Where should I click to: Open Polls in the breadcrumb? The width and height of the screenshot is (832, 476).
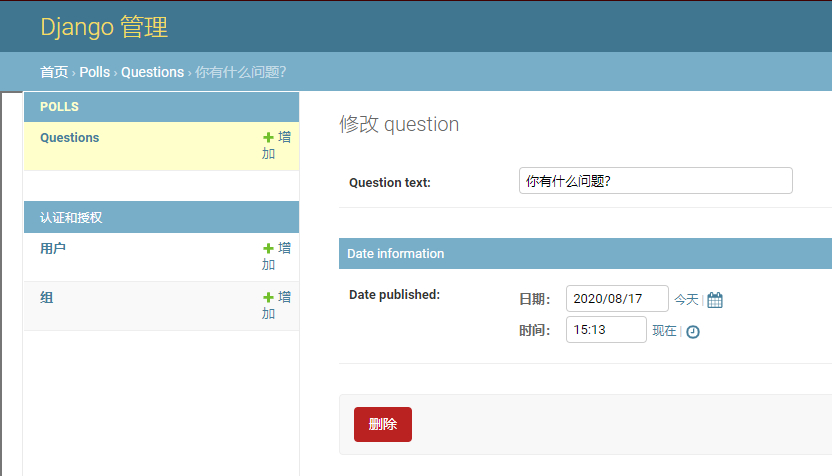coord(94,72)
